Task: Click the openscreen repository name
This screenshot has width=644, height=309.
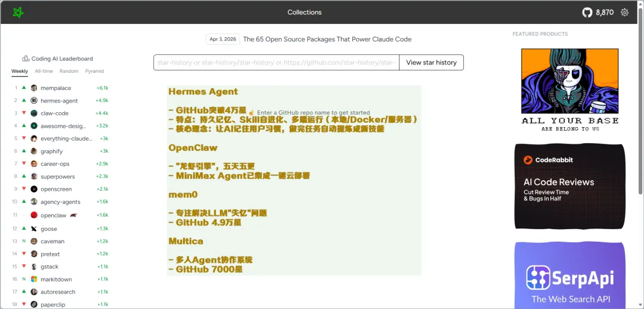Action: tap(56, 189)
